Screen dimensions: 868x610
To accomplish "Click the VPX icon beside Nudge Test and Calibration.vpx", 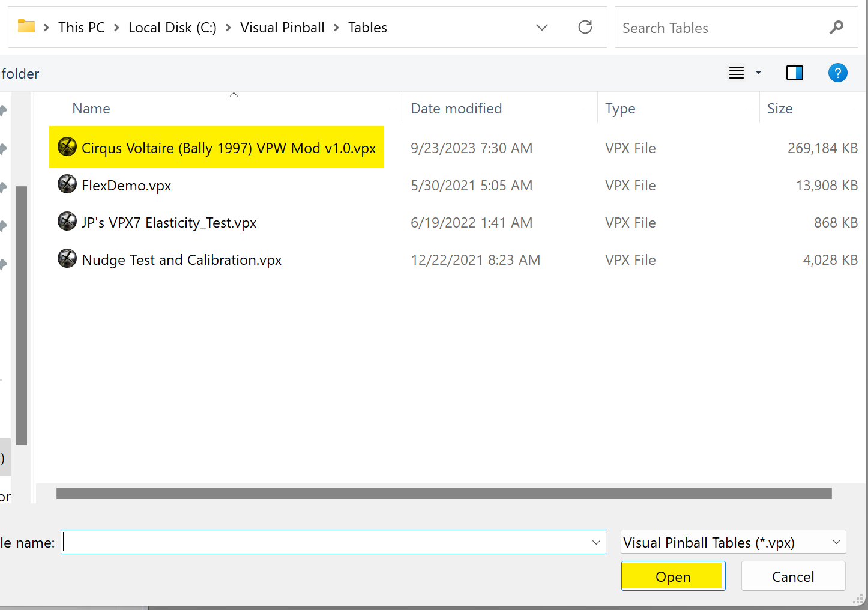I will click(x=67, y=258).
